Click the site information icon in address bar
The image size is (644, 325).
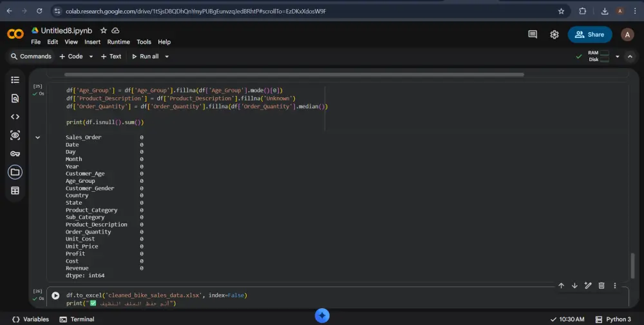pyautogui.click(x=57, y=11)
